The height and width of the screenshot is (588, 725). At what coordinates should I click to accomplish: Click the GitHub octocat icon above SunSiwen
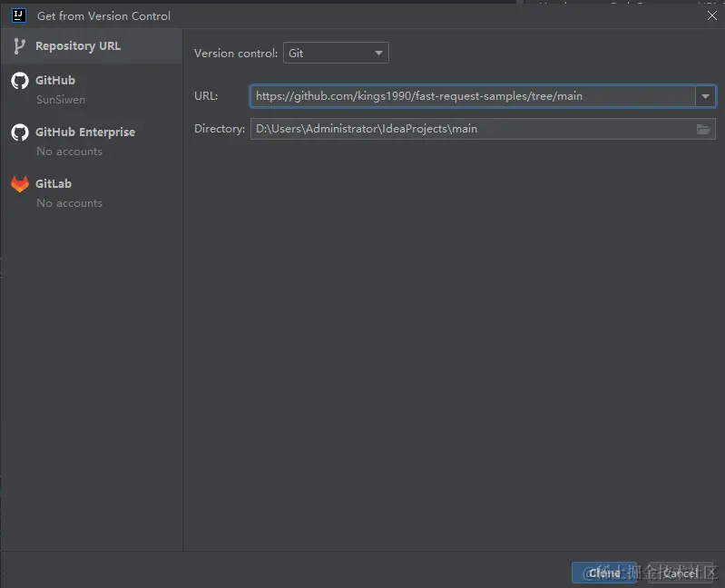[20, 81]
